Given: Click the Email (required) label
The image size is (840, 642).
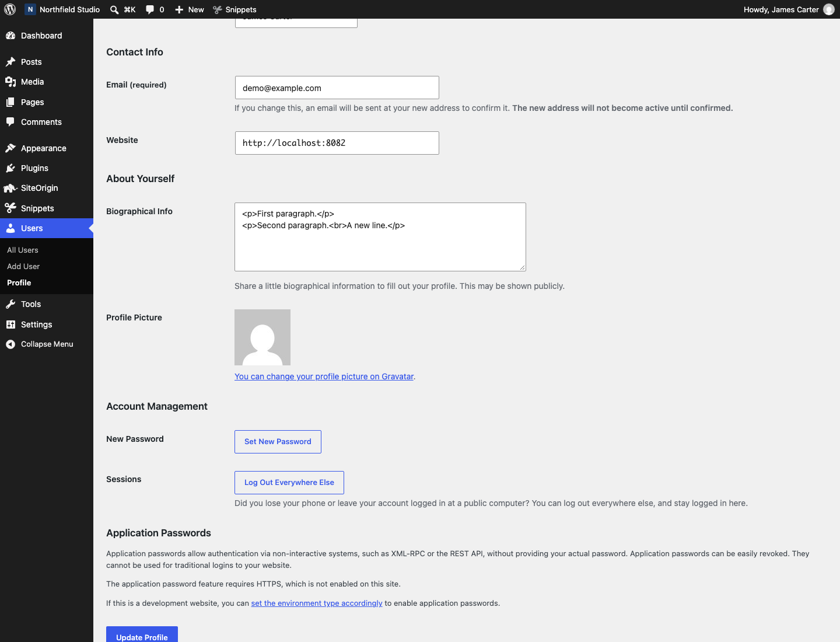Looking at the screenshot, I should pyautogui.click(x=136, y=85).
